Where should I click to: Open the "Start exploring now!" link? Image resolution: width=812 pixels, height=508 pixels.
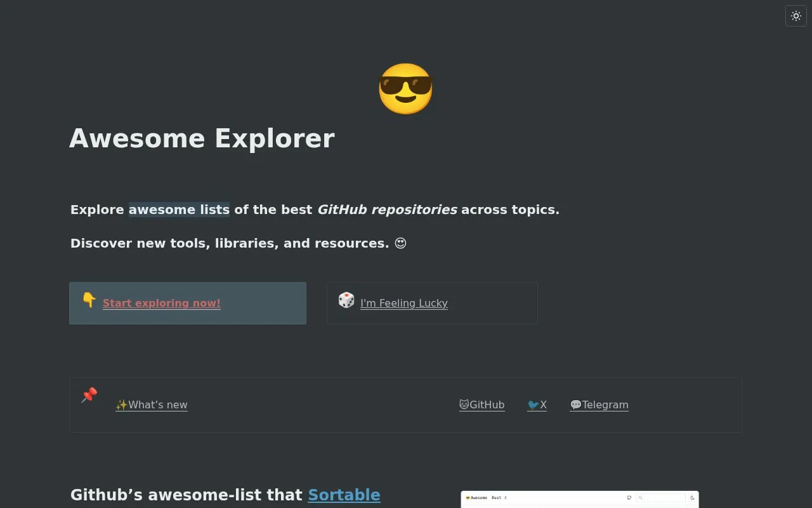(162, 303)
